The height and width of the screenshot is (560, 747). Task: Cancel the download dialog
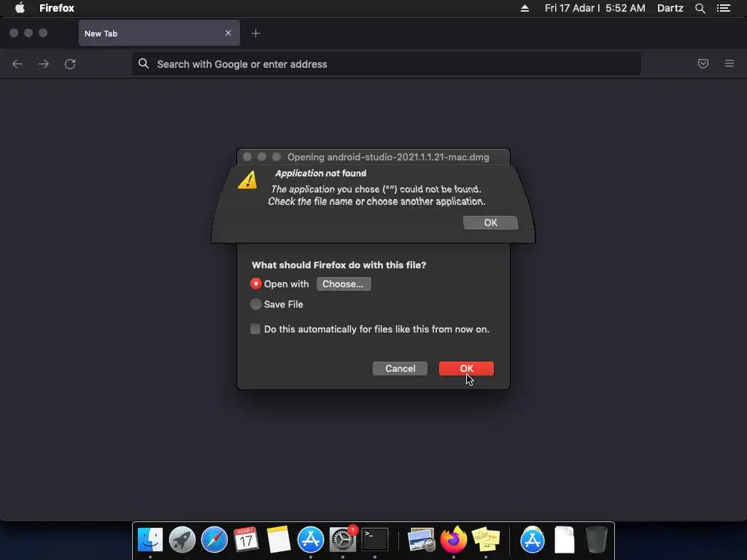400,368
